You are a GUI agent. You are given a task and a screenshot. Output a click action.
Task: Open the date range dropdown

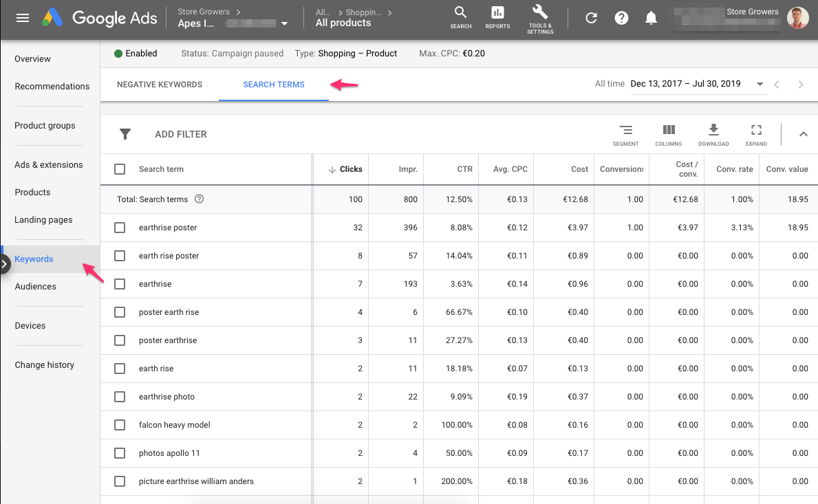coord(760,85)
